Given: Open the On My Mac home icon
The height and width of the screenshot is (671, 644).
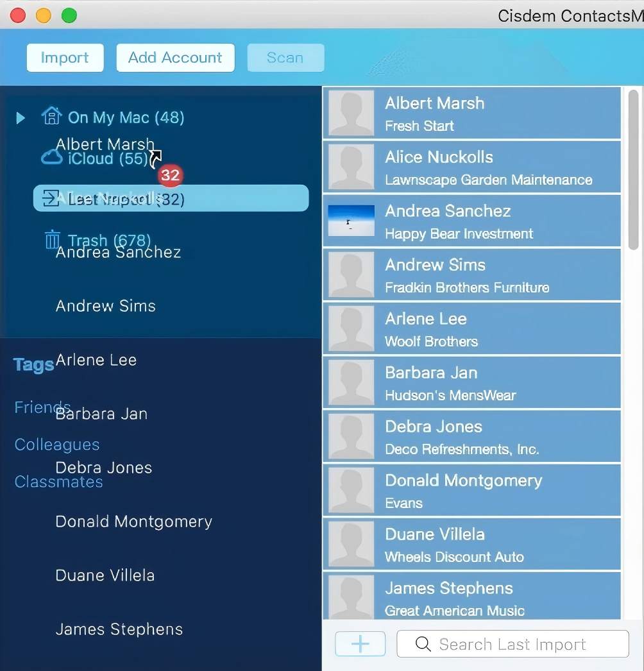Looking at the screenshot, I should (52, 117).
